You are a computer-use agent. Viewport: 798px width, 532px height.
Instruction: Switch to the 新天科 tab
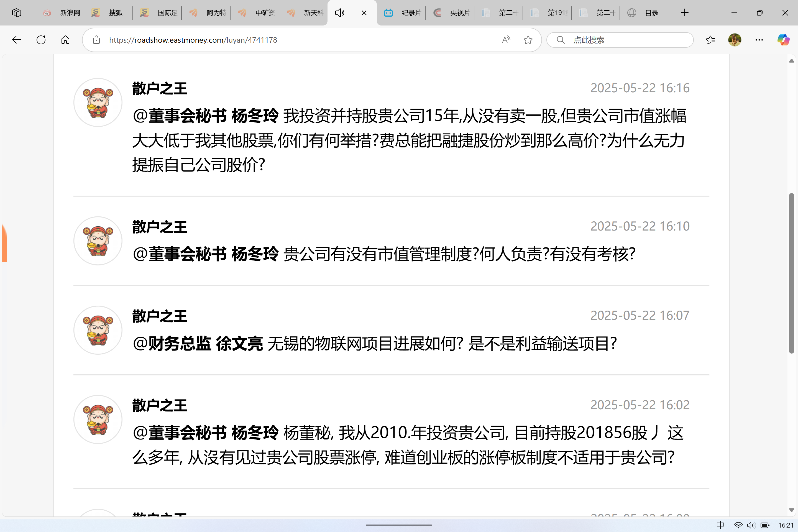pyautogui.click(x=304, y=13)
